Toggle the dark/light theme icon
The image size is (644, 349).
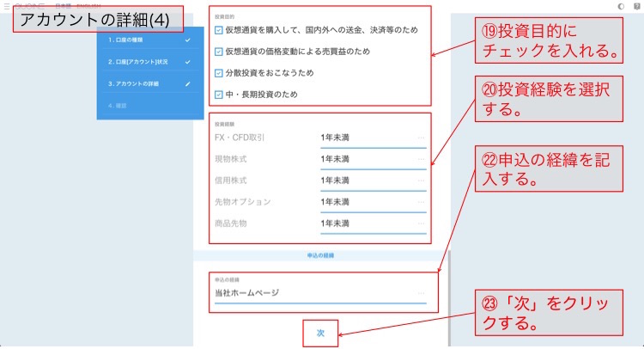(x=621, y=6)
